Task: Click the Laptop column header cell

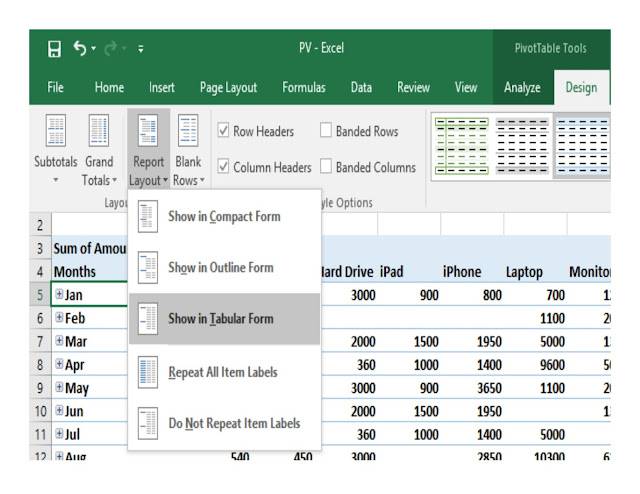Action: [535, 271]
